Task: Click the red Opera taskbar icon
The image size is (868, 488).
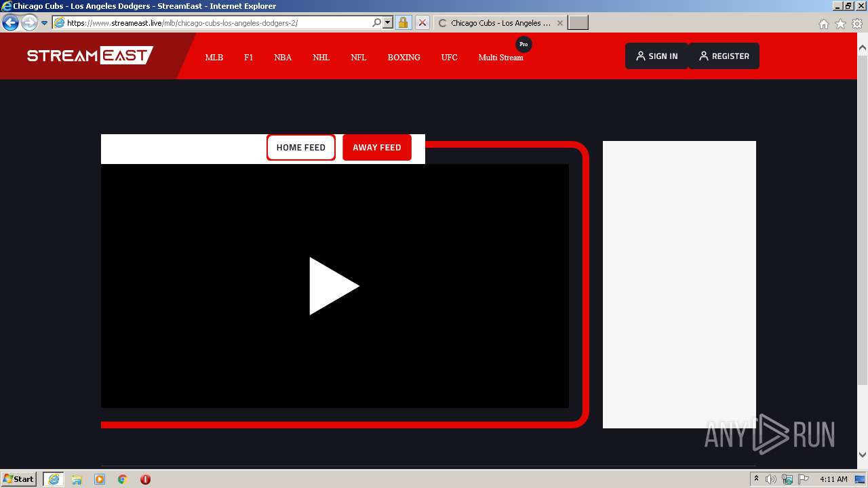Action: [x=145, y=479]
